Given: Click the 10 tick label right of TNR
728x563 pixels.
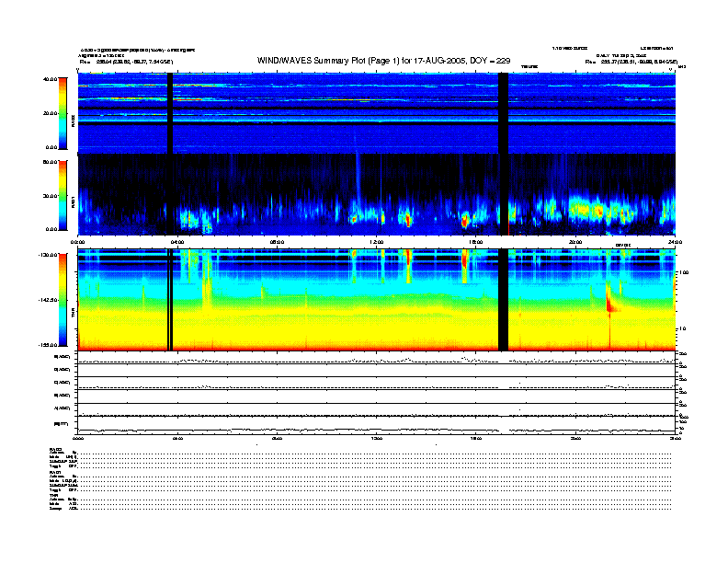Looking at the screenshot, I should click(682, 328).
